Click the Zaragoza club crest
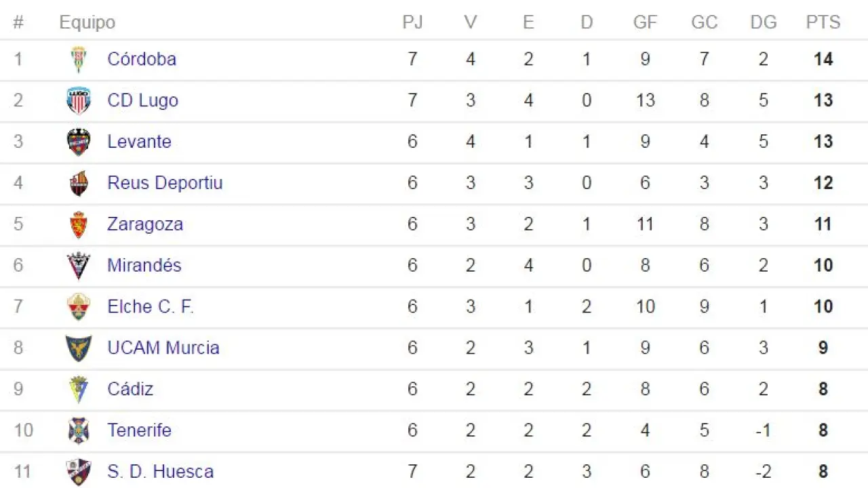 (79, 225)
